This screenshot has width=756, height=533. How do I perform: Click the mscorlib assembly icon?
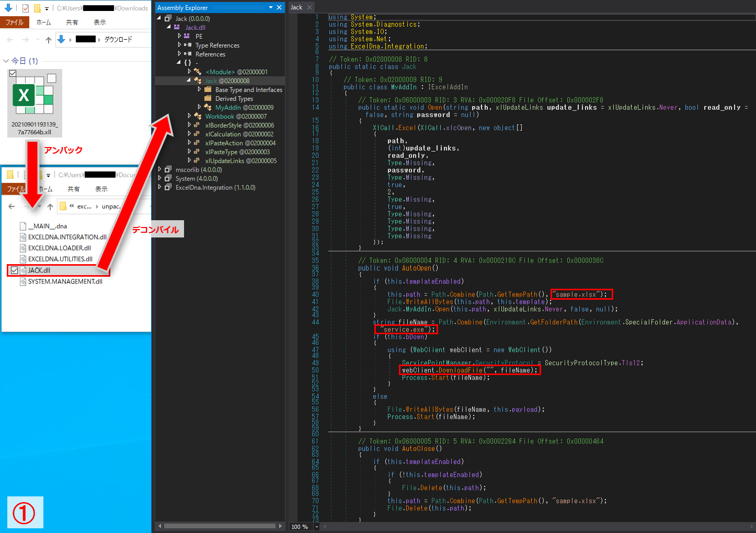click(168, 169)
